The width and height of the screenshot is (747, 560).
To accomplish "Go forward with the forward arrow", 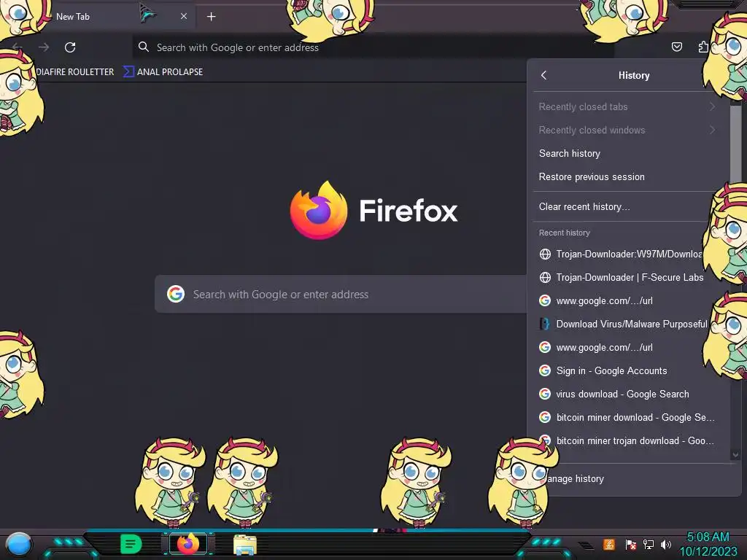I will click(44, 47).
